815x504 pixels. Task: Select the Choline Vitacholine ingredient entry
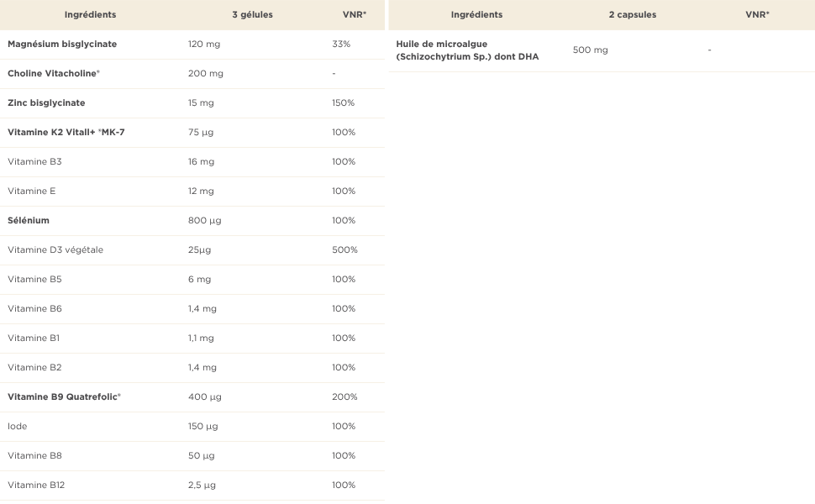(53, 73)
